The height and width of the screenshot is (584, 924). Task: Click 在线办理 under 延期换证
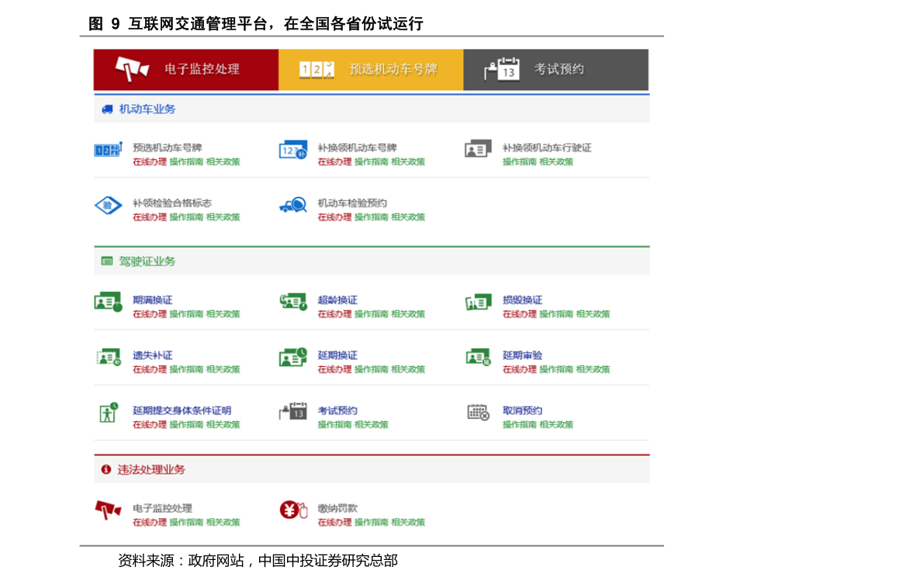pos(334,369)
